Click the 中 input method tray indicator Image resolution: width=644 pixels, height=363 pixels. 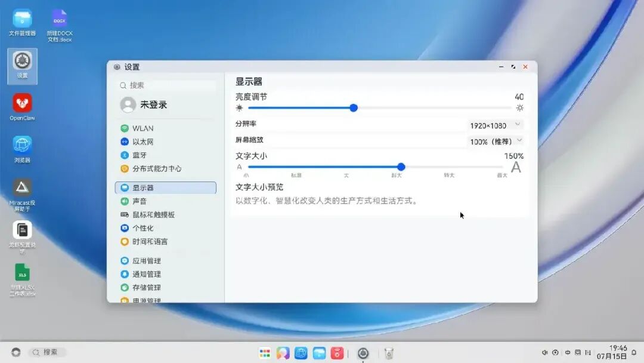pyautogui.click(x=568, y=352)
